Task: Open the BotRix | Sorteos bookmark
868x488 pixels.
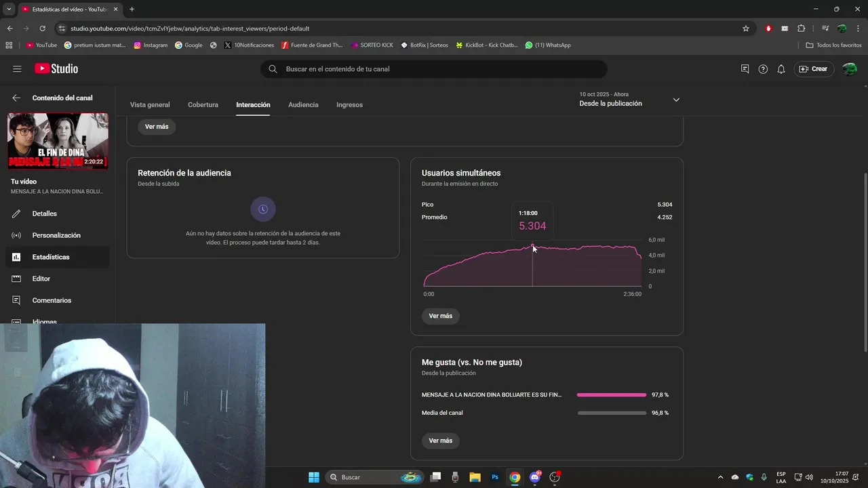Action: coord(425,45)
